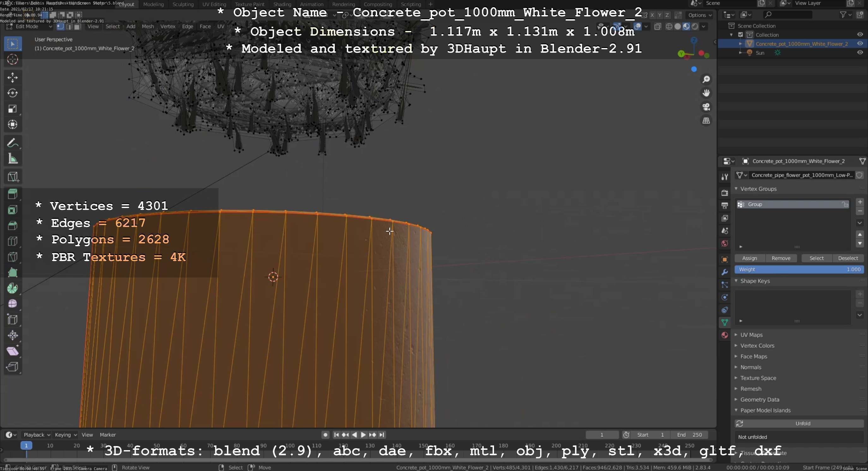The height and width of the screenshot is (471, 868).
Task: Hide Concrete_pot_1000mm_White_Flower_2 in outliner
Action: pos(860,44)
